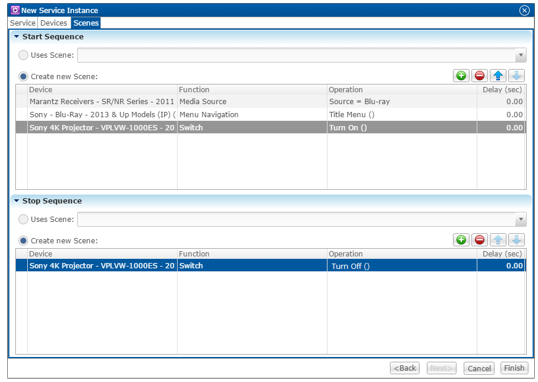Move selected Stop Sequence row up
This screenshot has height=382, width=538.
[x=498, y=240]
